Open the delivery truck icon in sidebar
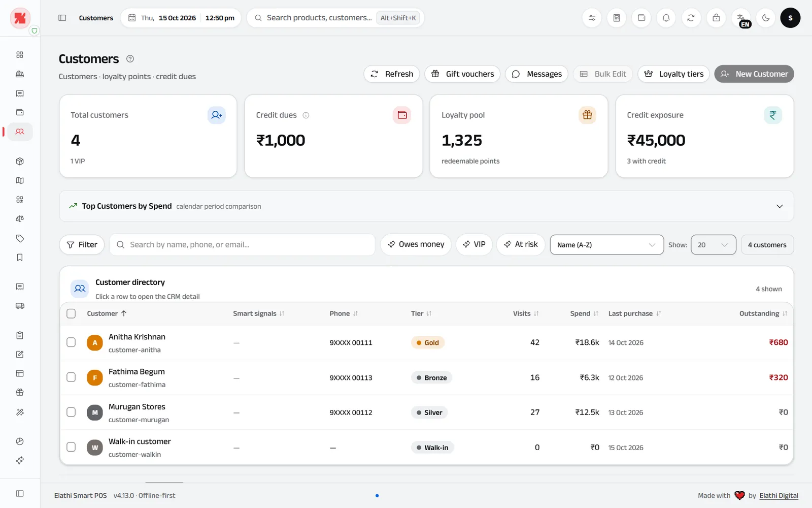 [x=20, y=306]
